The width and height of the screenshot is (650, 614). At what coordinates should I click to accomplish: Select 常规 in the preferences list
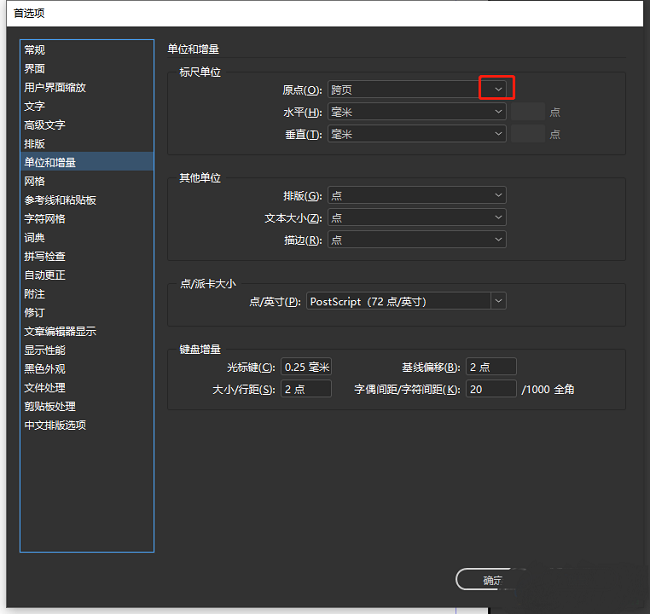tap(35, 50)
